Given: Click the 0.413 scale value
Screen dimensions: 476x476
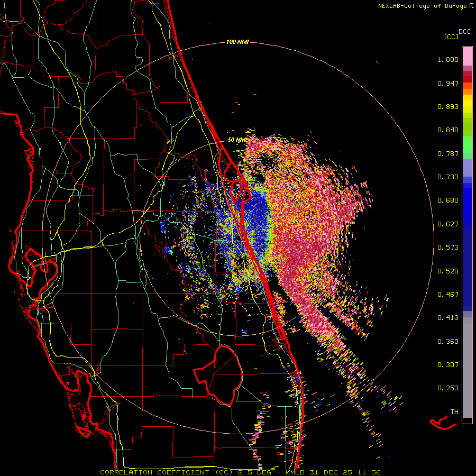Looking at the screenshot, I should coord(448,318).
